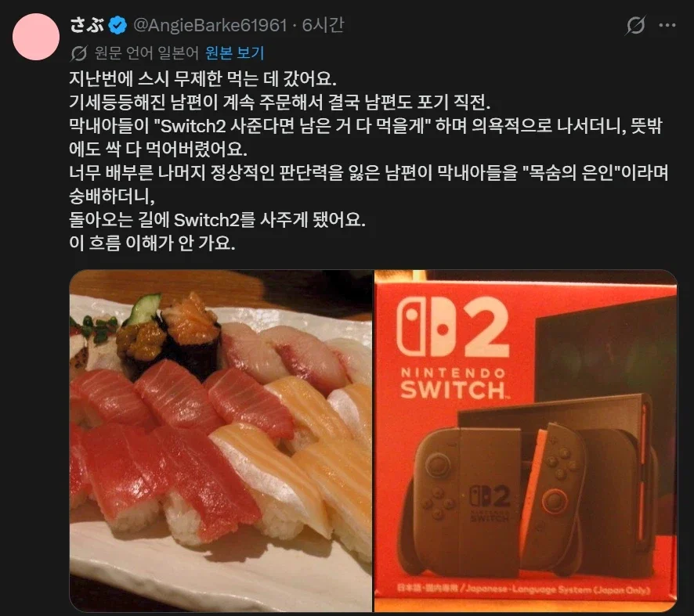The height and width of the screenshot is (616, 694).
Task: Open the sushi platter photo
Action: coord(221,441)
